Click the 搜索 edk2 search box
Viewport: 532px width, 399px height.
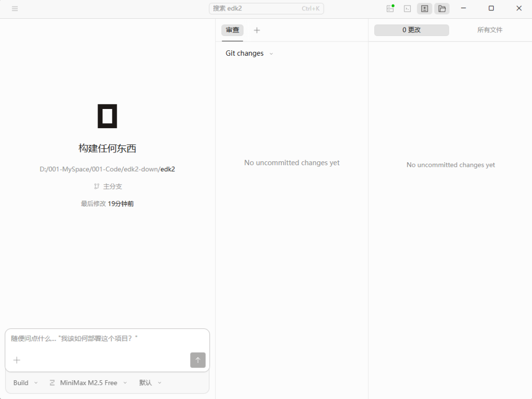(266, 8)
